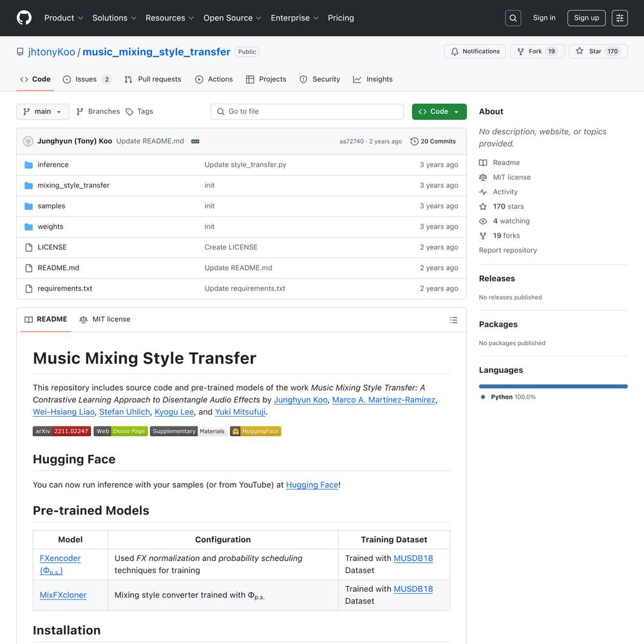
Task: Open the jhtonyKoo owner profile link
Action: [x=52, y=52]
